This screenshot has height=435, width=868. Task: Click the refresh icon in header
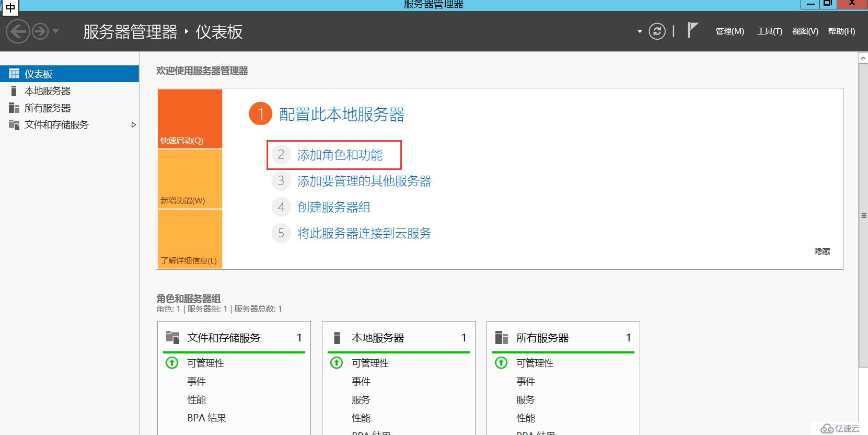coord(657,31)
